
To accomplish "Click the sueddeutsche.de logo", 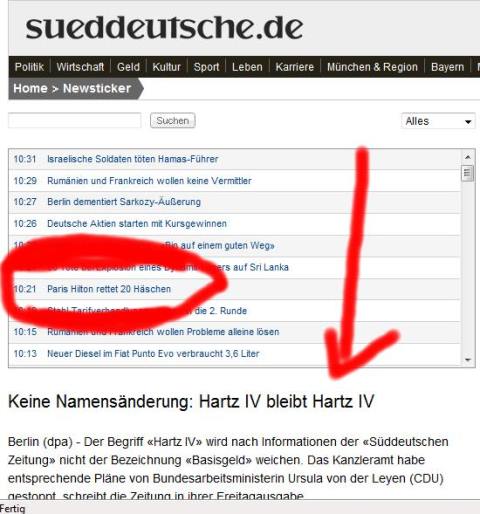I will click(x=164, y=28).
